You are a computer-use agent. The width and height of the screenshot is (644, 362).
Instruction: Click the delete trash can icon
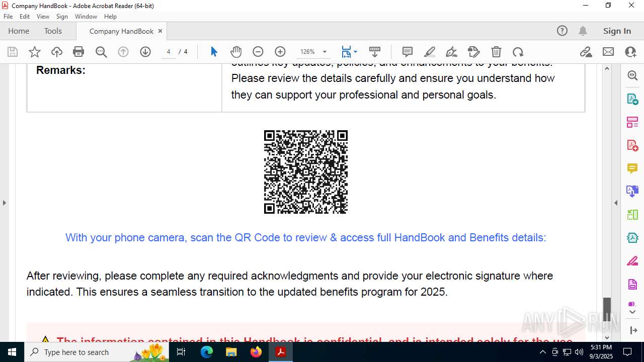click(496, 52)
